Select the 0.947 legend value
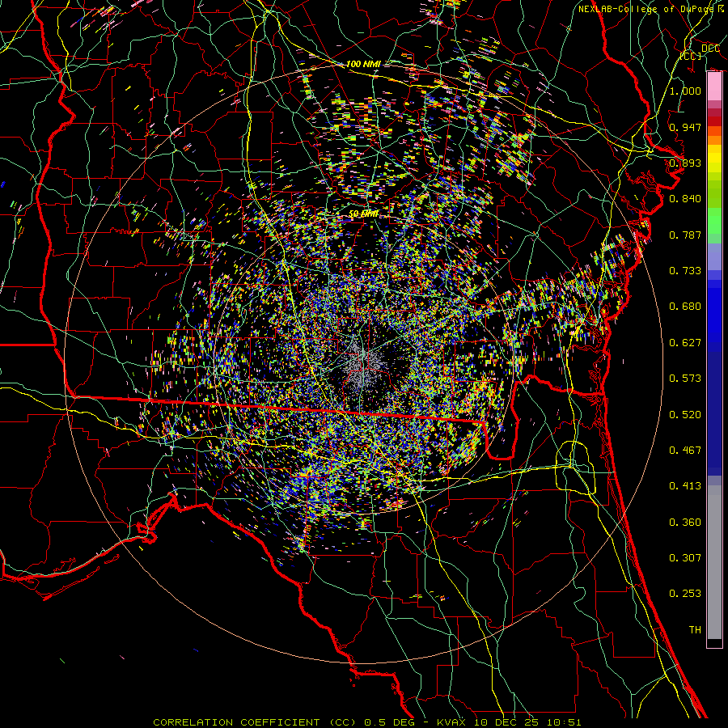This screenshot has width=728, height=728. pyautogui.click(x=685, y=127)
